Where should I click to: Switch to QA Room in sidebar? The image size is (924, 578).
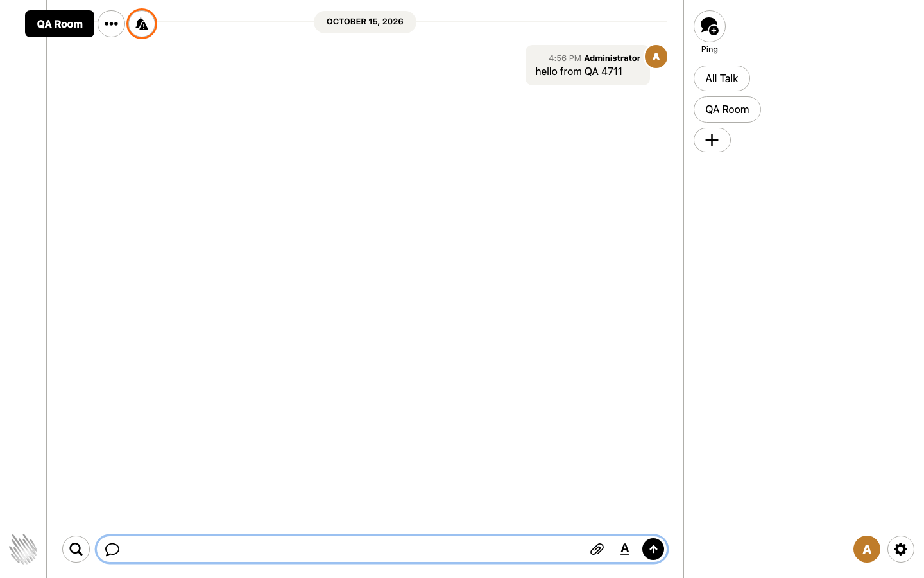coord(727,109)
